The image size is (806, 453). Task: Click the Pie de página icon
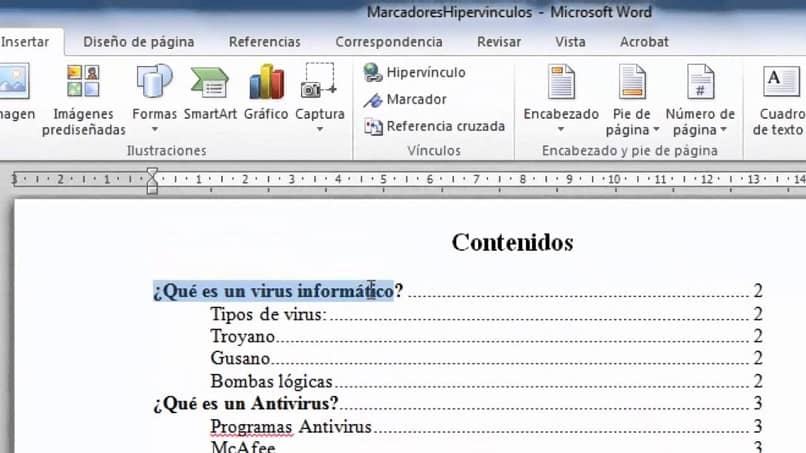click(x=632, y=82)
